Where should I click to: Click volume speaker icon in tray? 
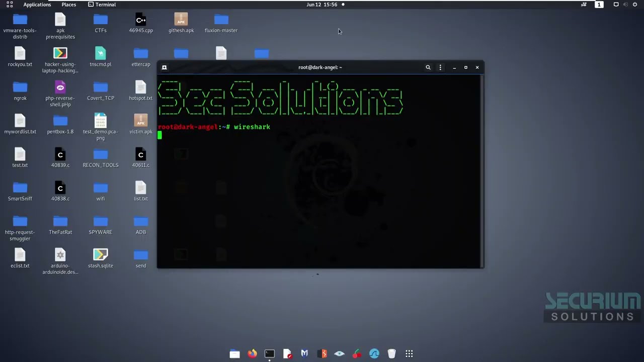625,5
